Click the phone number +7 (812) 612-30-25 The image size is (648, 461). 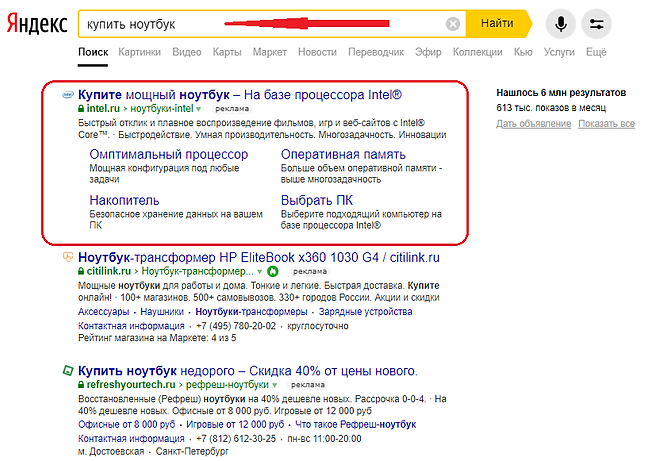[x=236, y=439]
